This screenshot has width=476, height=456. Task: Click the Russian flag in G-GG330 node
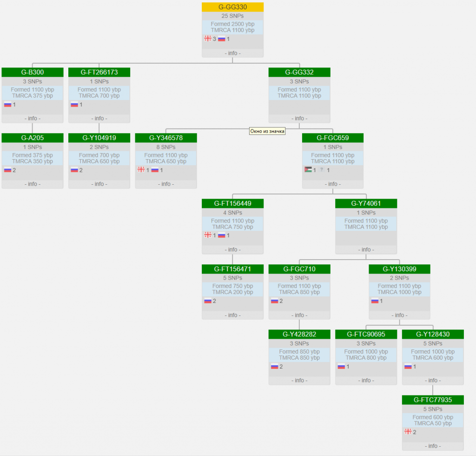(x=222, y=39)
